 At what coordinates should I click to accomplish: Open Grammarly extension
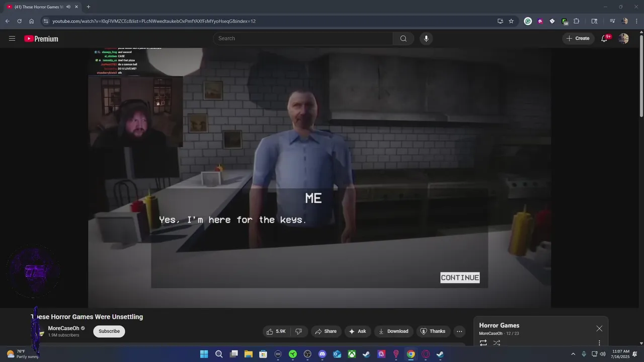point(528,21)
